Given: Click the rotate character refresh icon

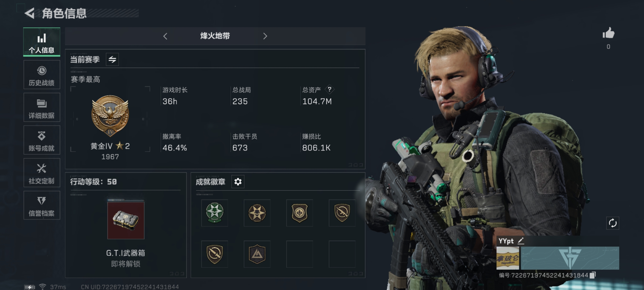Looking at the screenshot, I should [613, 223].
